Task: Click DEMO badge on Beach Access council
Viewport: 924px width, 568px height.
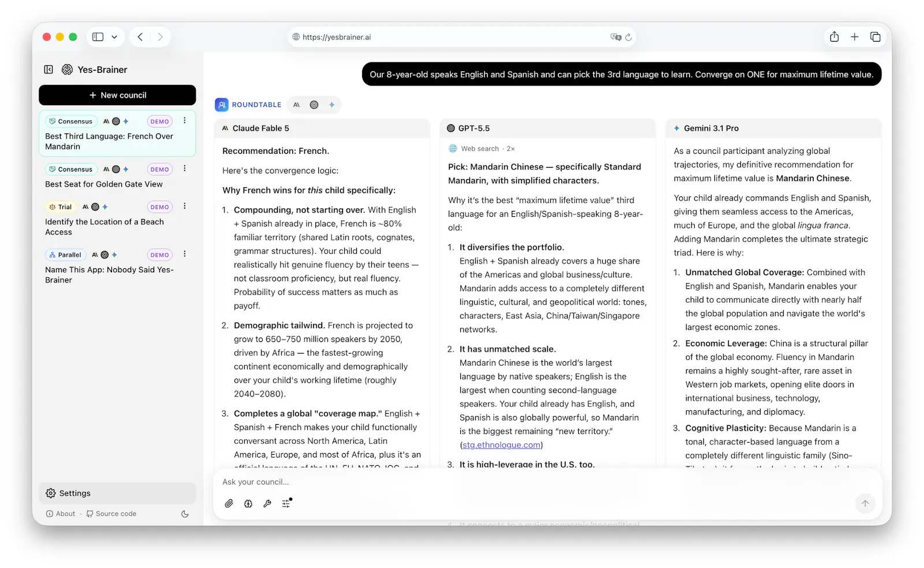Action: 160,207
